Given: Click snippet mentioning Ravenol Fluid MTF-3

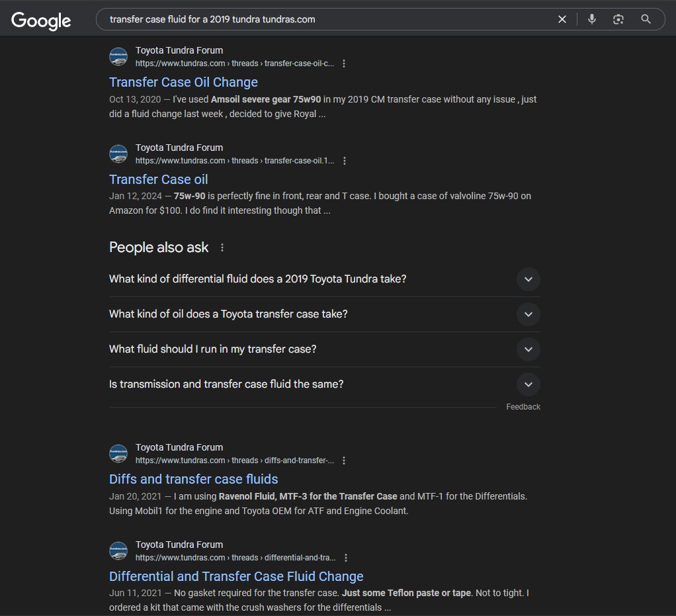Looking at the screenshot, I should click(x=318, y=504).
